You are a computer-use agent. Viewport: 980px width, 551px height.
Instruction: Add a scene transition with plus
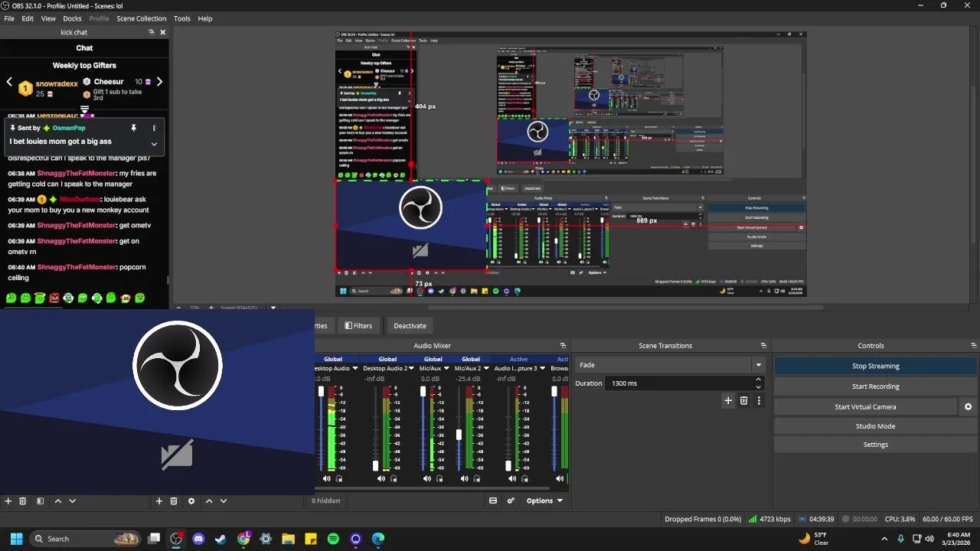pyautogui.click(x=728, y=400)
